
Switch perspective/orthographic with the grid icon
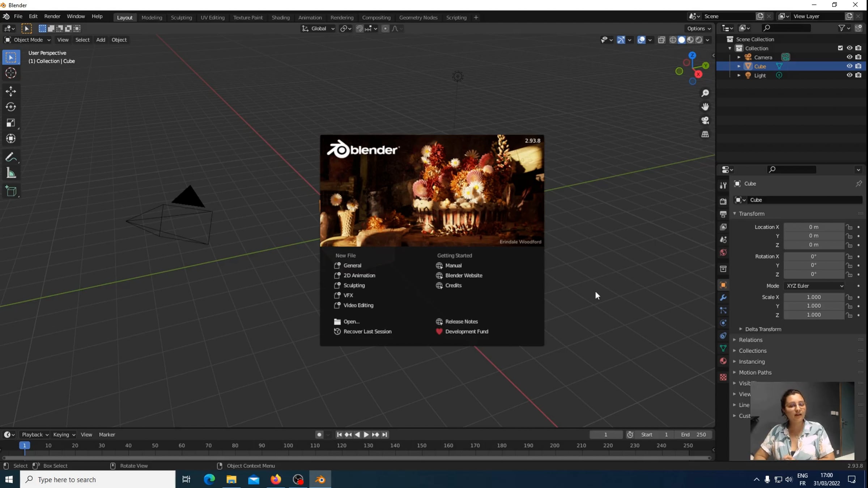705,134
